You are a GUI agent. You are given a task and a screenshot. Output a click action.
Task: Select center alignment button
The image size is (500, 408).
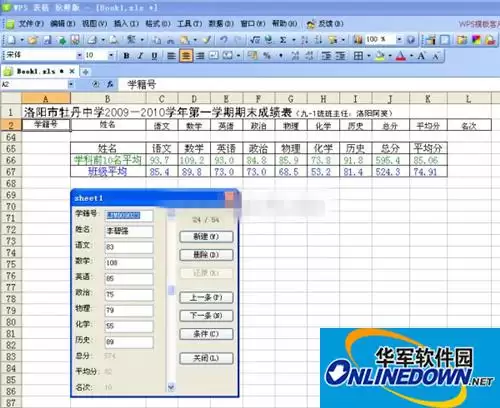[186, 56]
